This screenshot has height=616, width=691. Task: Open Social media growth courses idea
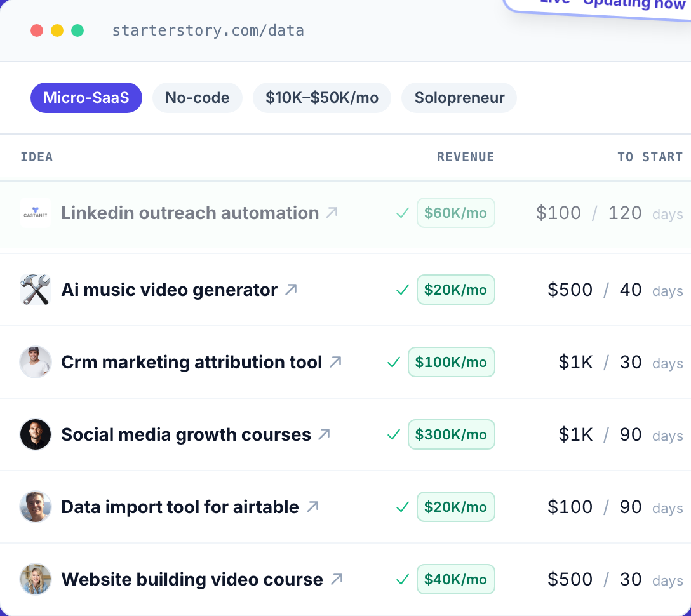186,434
